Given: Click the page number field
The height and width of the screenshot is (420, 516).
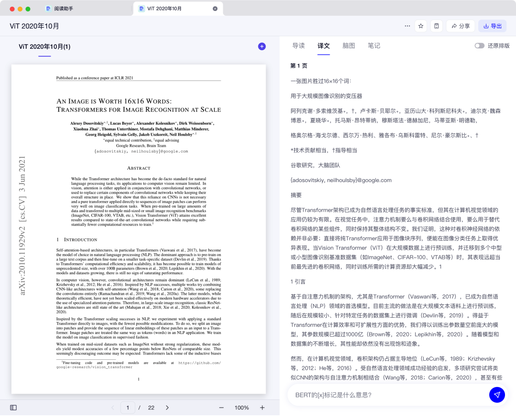Looking at the screenshot, I should click(128, 408).
